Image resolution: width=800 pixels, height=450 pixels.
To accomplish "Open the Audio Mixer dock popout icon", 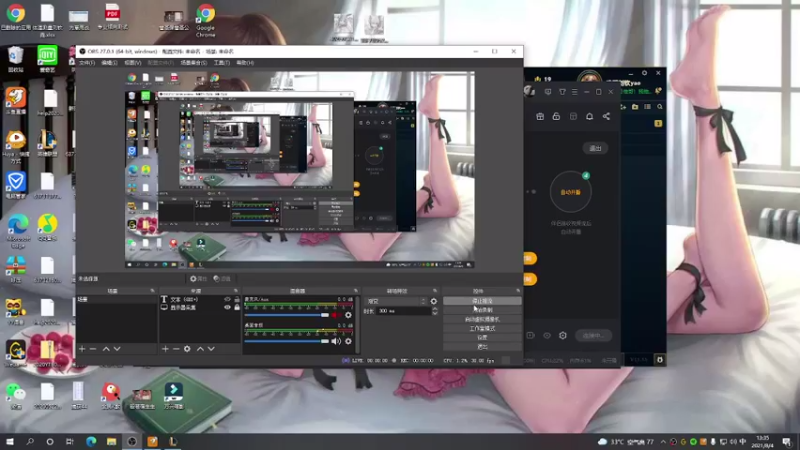I will 356,291.
